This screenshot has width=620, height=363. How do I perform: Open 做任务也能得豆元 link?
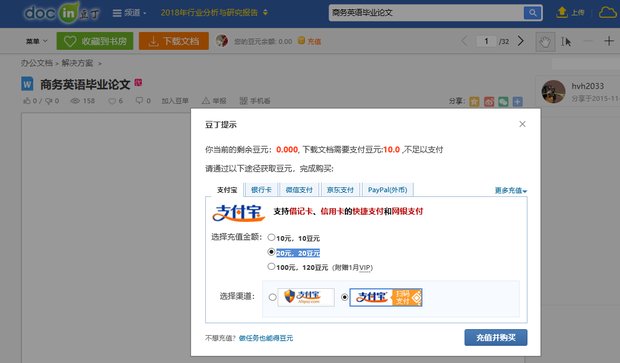point(266,338)
